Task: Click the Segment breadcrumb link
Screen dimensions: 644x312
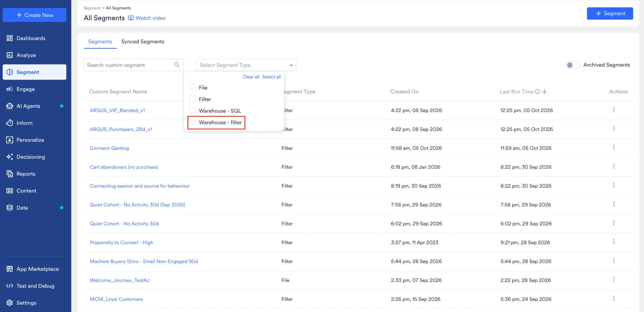Action: [x=92, y=8]
